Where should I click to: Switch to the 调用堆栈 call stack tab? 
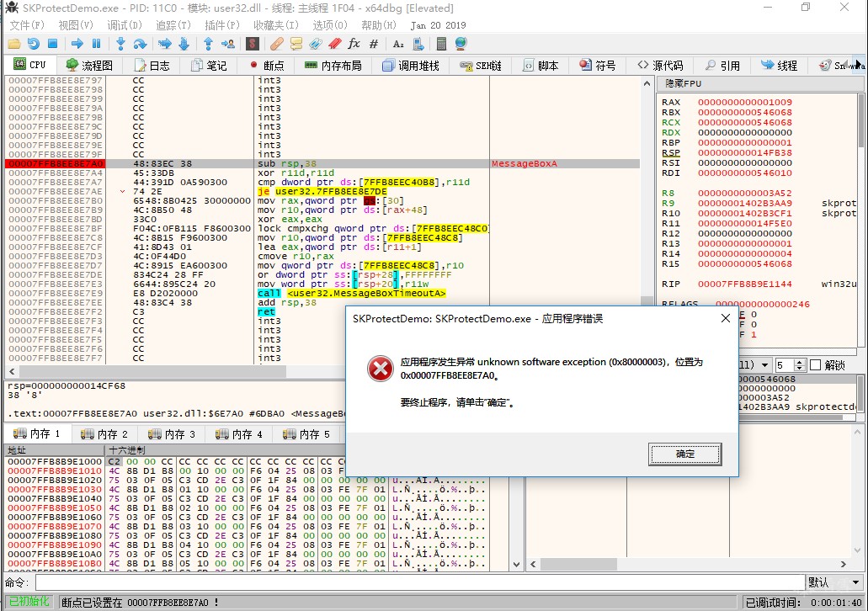click(x=411, y=66)
